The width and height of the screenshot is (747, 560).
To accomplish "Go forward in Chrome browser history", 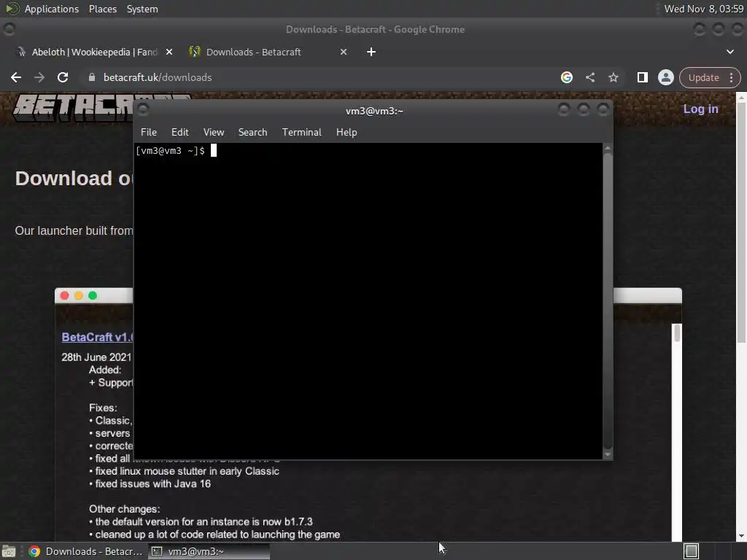I will (39, 77).
